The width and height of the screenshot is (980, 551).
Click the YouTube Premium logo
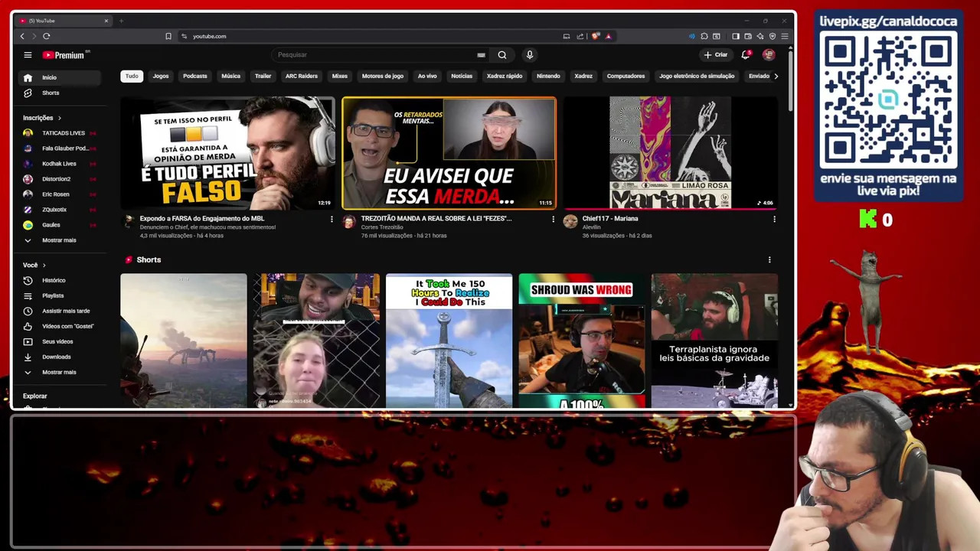pos(66,55)
